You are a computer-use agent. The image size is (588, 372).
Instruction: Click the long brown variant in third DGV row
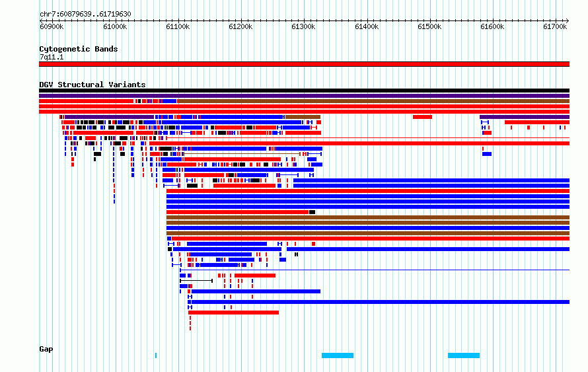tap(373, 101)
